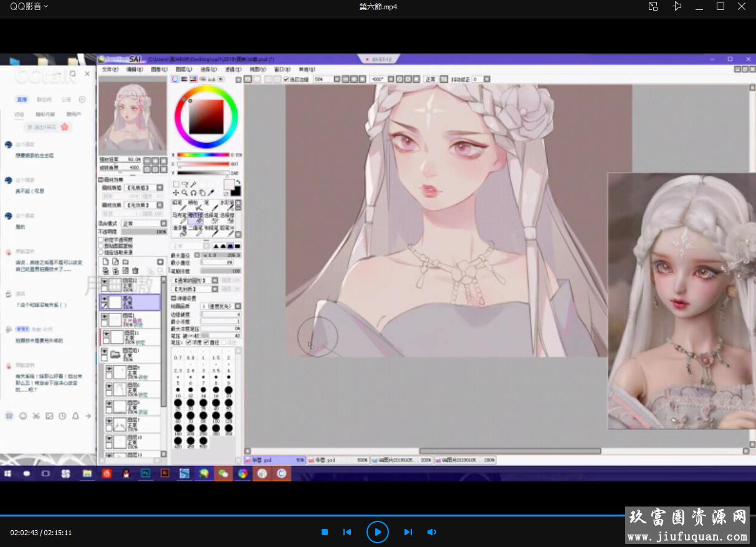The width and height of the screenshot is (756, 547).
Task: Click the delete layer trash icon
Action: coord(135,271)
